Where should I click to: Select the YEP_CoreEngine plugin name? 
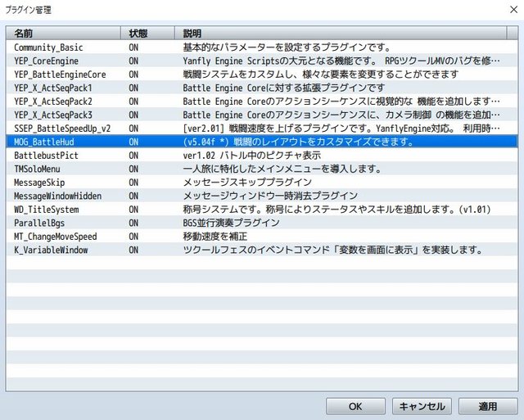pos(46,61)
